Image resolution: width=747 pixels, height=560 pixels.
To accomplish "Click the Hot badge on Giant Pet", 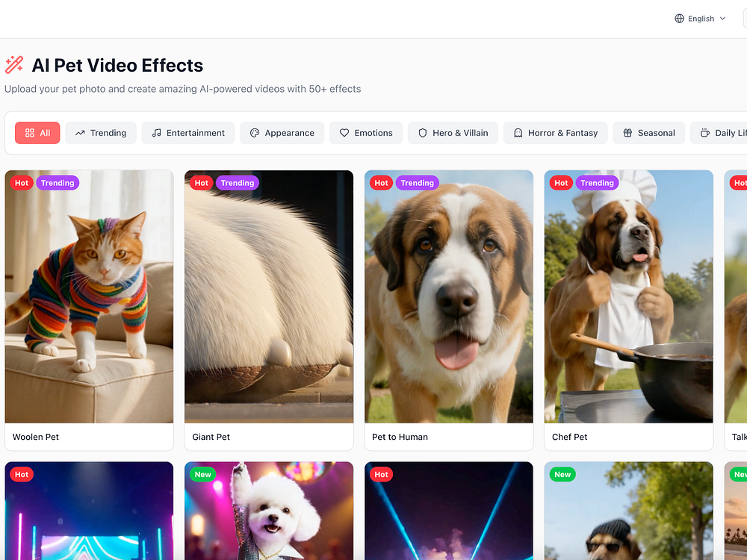I will [202, 183].
